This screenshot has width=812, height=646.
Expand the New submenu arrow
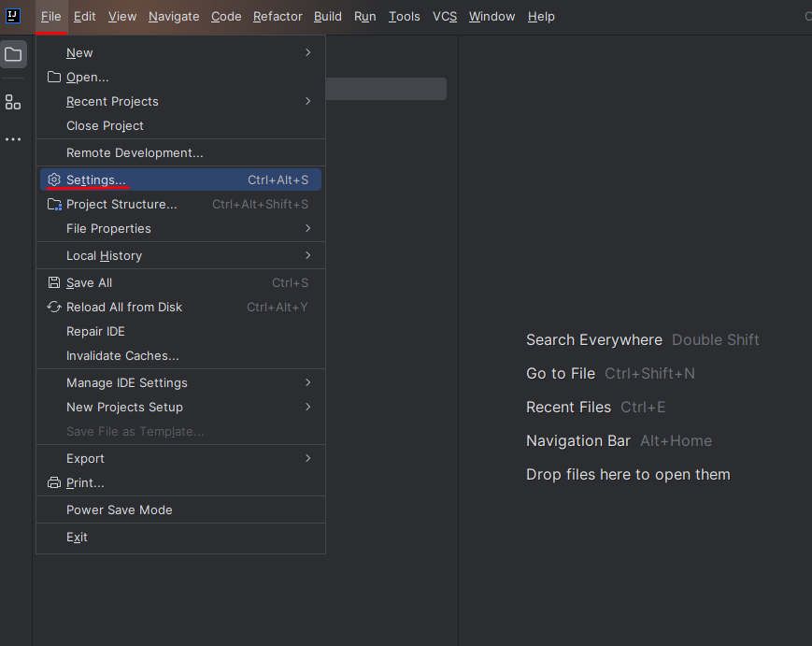(308, 53)
